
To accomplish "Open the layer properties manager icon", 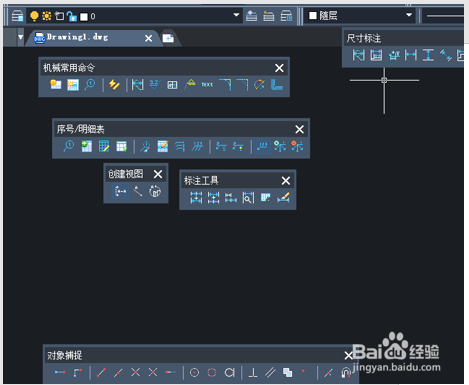I will [x=17, y=16].
